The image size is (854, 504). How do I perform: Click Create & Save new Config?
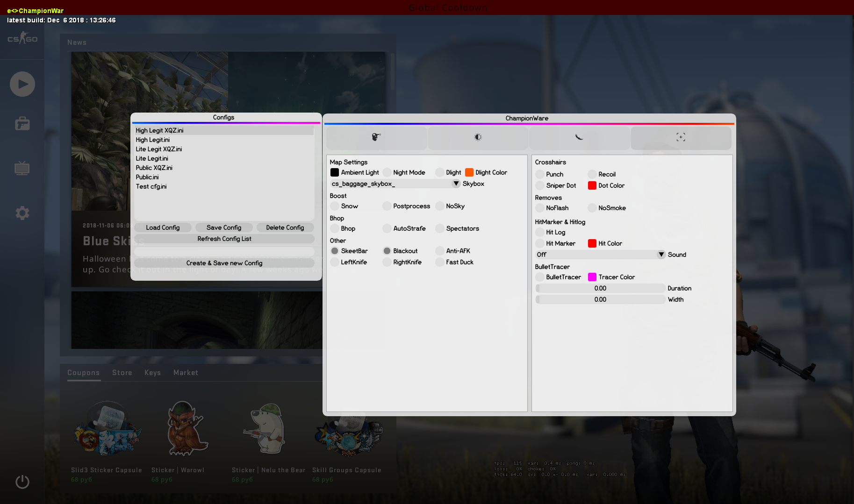224,263
